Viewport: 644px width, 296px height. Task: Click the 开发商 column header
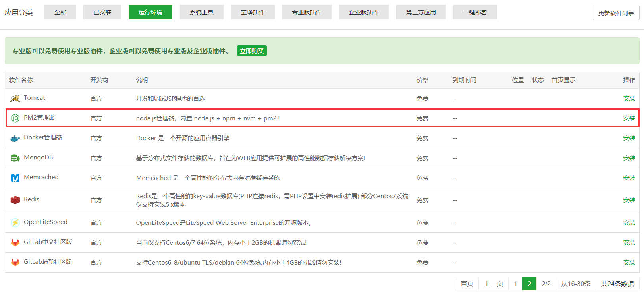(99, 80)
